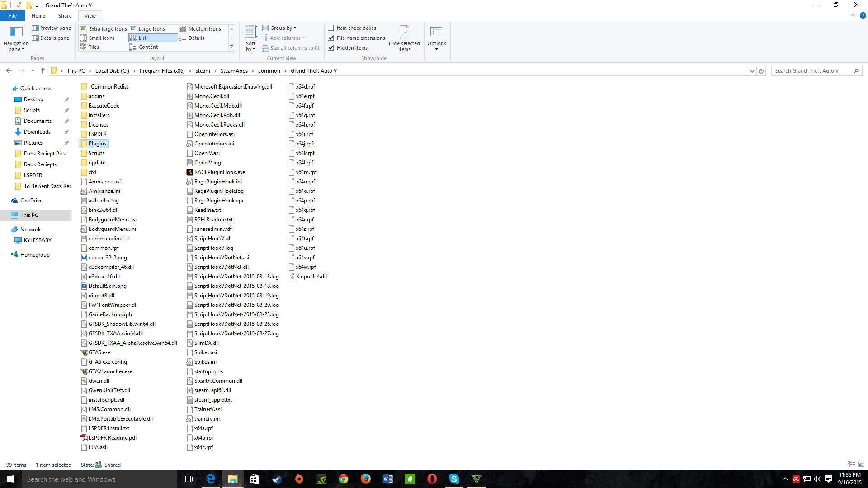Click Hide selected items icon
Viewport: 868px width, 488px height.
pyautogui.click(x=404, y=32)
